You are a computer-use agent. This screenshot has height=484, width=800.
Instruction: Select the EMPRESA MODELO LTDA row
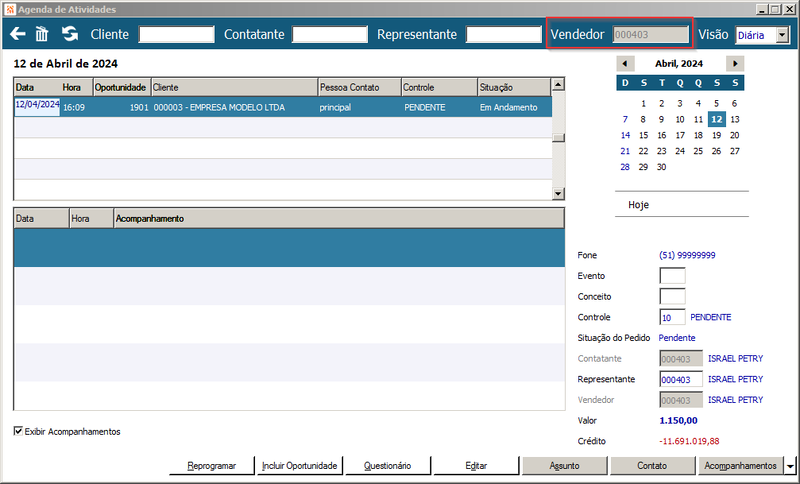pos(283,107)
